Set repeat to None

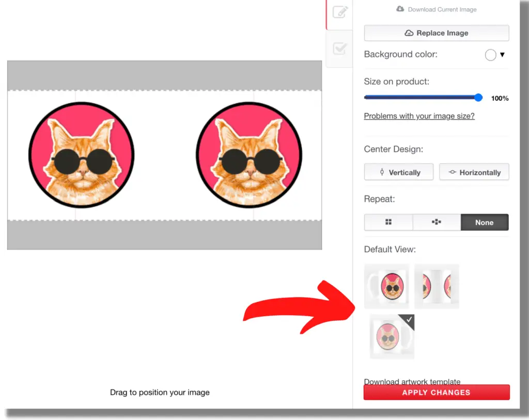coord(485,222)
